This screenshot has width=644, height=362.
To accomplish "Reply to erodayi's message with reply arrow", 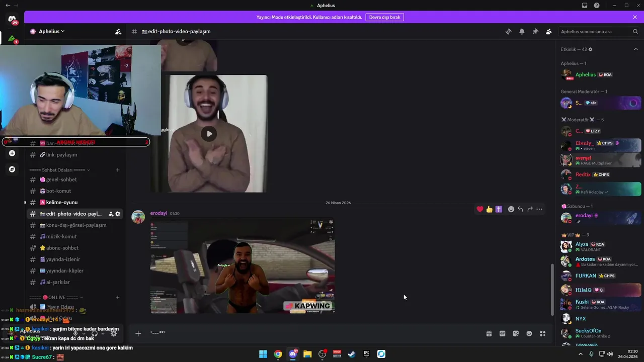I will pos(520,209).
